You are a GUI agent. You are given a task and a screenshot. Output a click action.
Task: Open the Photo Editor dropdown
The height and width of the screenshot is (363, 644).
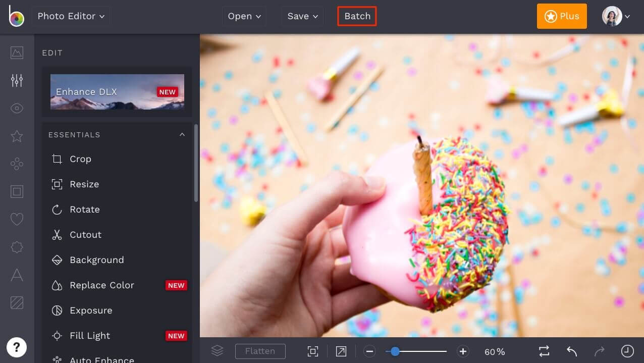tap(71, 16)
